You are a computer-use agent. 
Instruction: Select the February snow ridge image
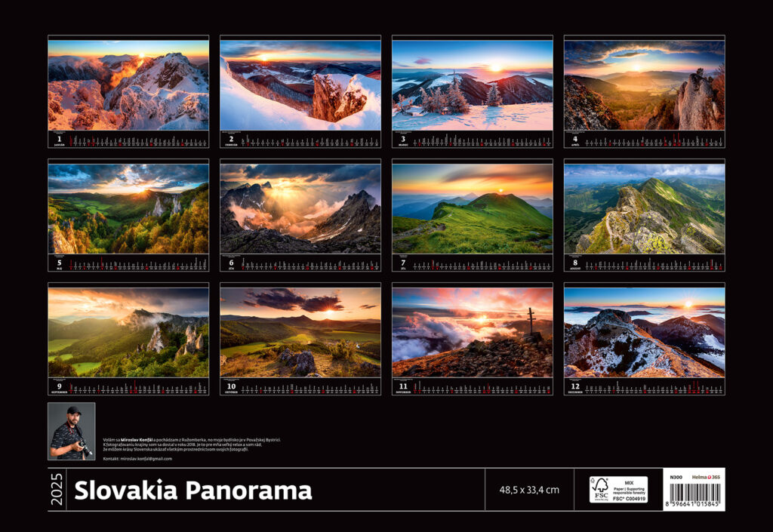click(300, 85)
